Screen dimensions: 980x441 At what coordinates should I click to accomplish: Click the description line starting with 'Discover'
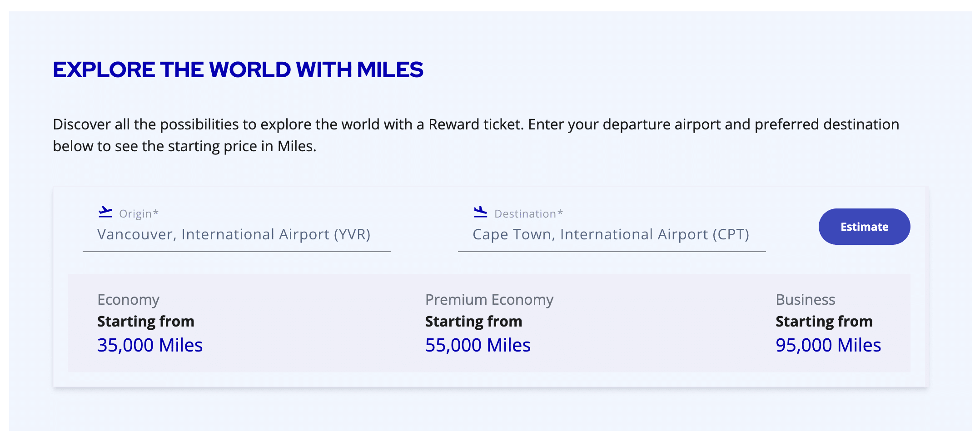point(476,124)
